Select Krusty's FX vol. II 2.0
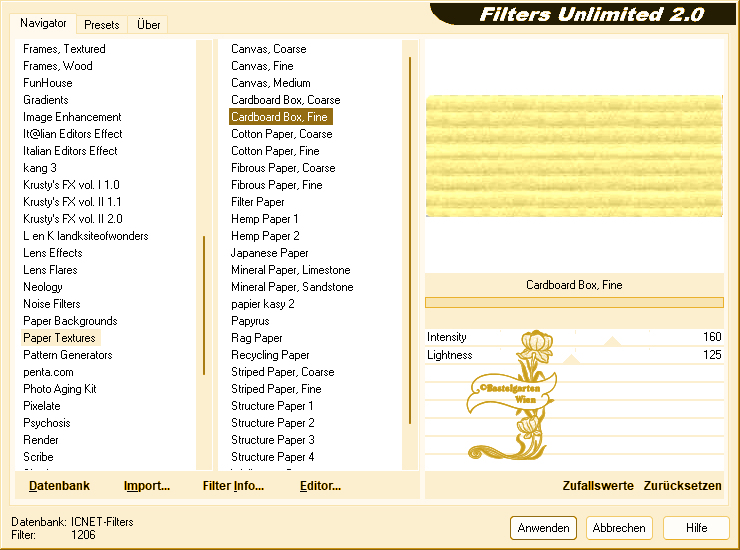The image size is (740, 550). point(73,219)
